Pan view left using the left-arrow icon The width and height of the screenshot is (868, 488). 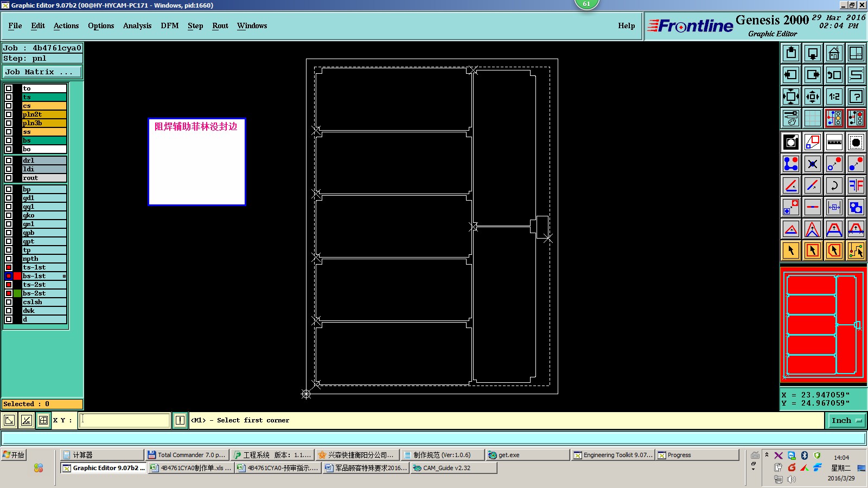click(791, 75)
